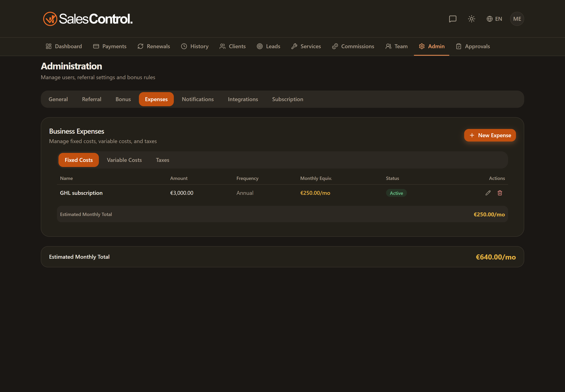Screen dimensions: 565x392
Task: Switch to Variable Costs tab
Action: (124, 160)
